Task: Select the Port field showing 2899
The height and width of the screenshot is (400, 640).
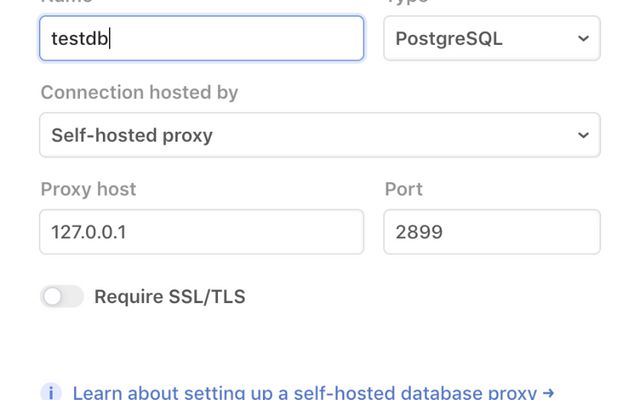Action: pyautogui.click(x=491, y=232)
